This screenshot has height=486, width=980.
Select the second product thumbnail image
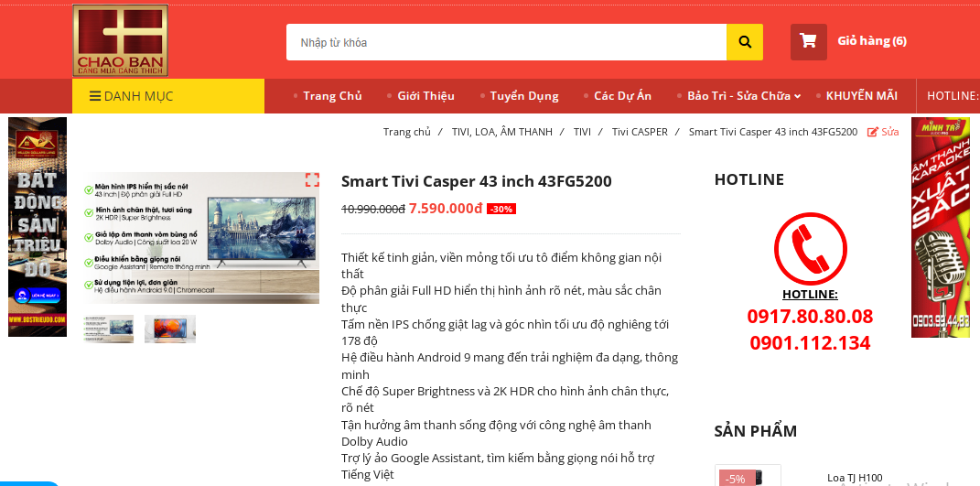[170, 329]
